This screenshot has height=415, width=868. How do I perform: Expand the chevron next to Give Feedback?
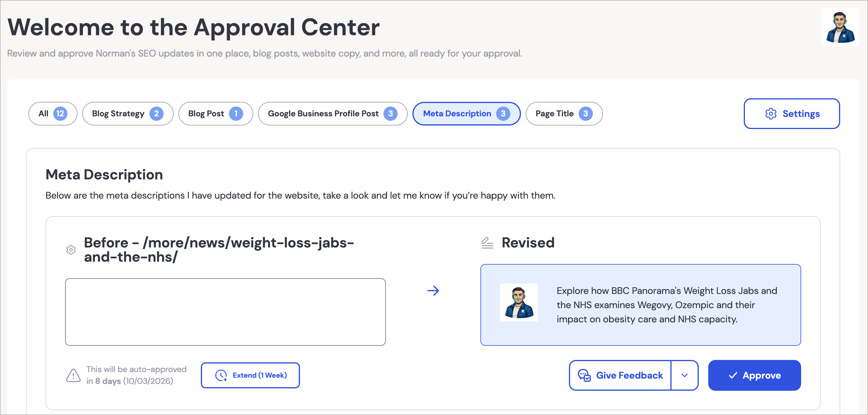click(685, 375)
